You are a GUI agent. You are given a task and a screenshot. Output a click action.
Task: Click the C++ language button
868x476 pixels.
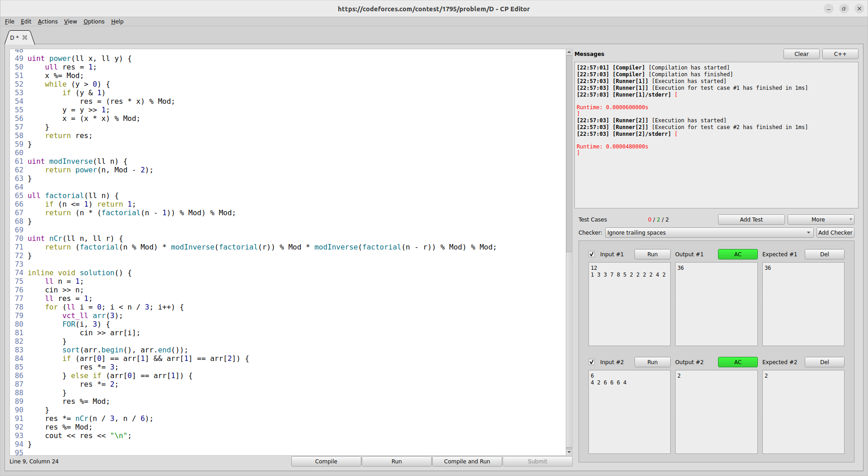840,54
